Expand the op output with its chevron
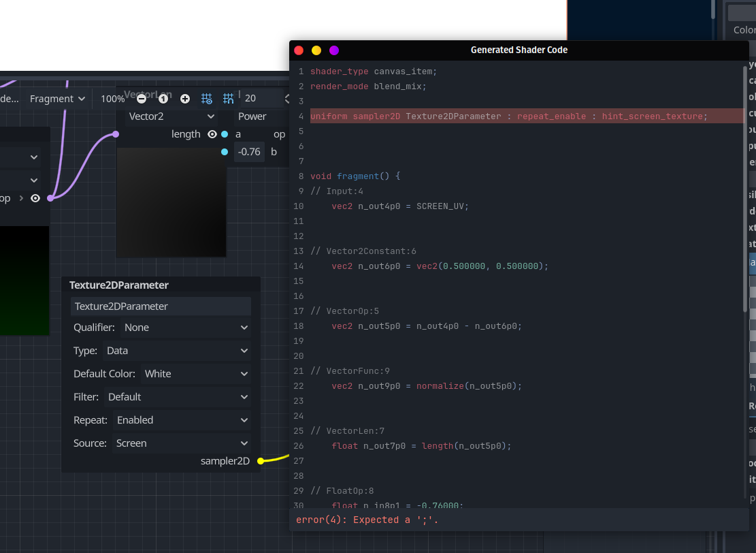 tap(21, 197)
